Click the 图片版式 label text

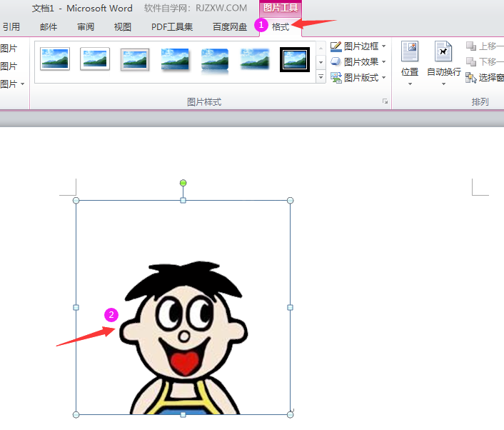tap(361, 78)
